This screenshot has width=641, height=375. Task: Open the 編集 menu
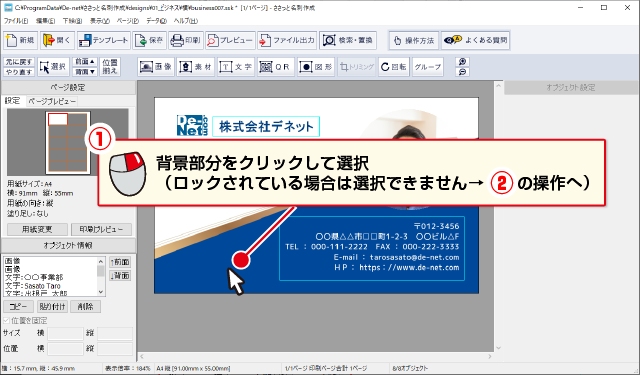[45, 20]
